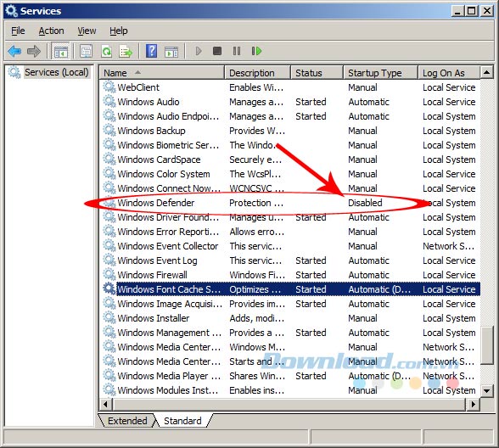Click the horizontal scrollbar right arrow

point(474,405)
